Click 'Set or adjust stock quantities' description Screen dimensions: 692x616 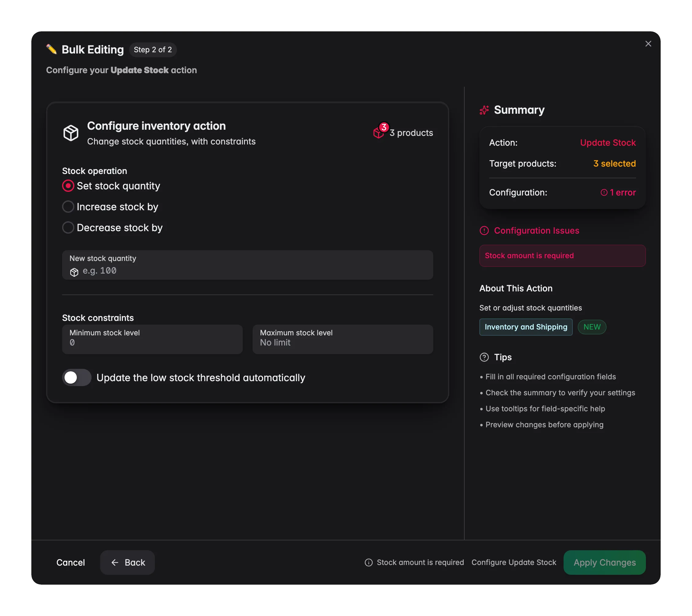tap(530, 308)
